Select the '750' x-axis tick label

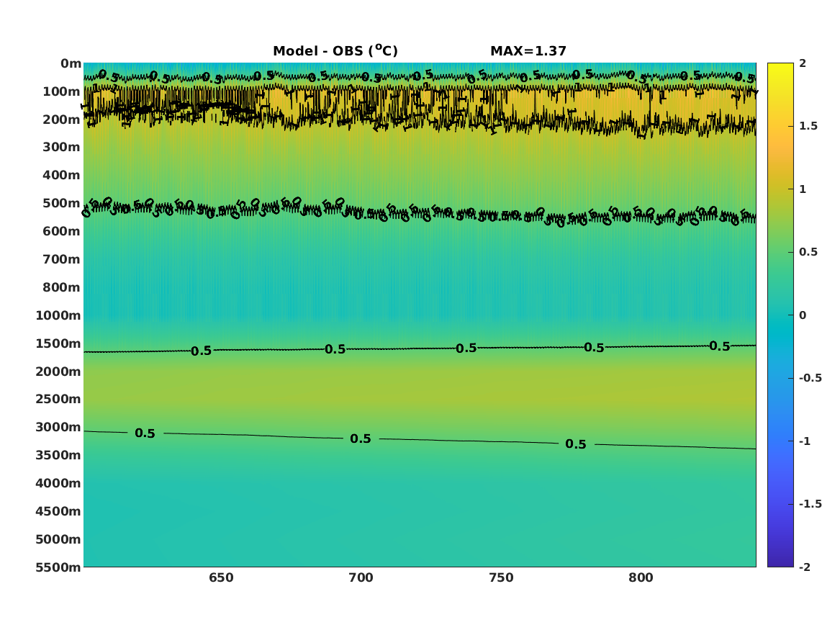pos(502,577)
